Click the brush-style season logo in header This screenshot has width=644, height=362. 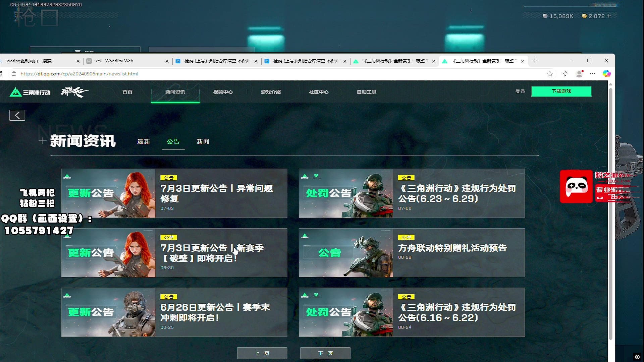click(74, 92)
